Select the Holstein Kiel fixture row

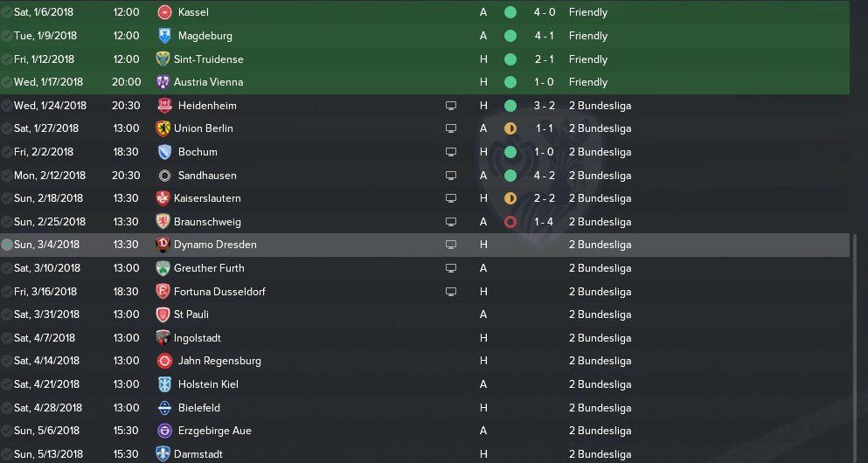tap(425, 384)
